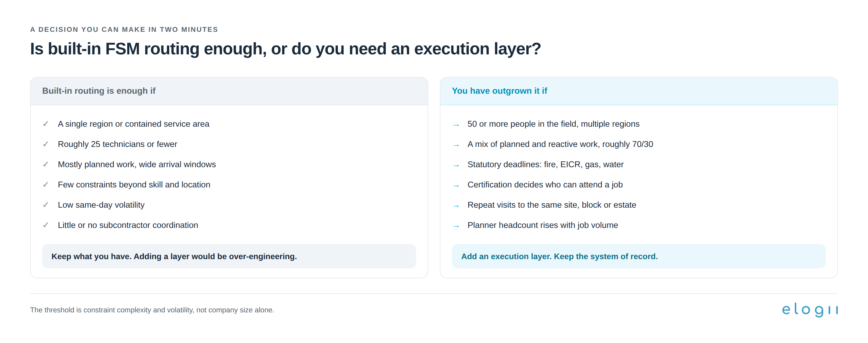Image resolution: width=868 pixels, height=343 pixels.
Task: Click checkmark next to Roughly 25 technicians
Action: tap(45, 144)
